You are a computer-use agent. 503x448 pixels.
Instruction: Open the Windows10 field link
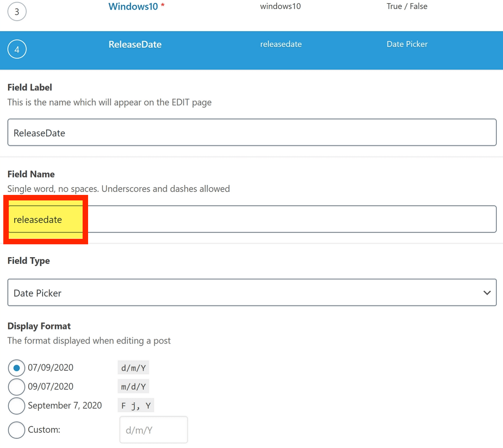133,7
